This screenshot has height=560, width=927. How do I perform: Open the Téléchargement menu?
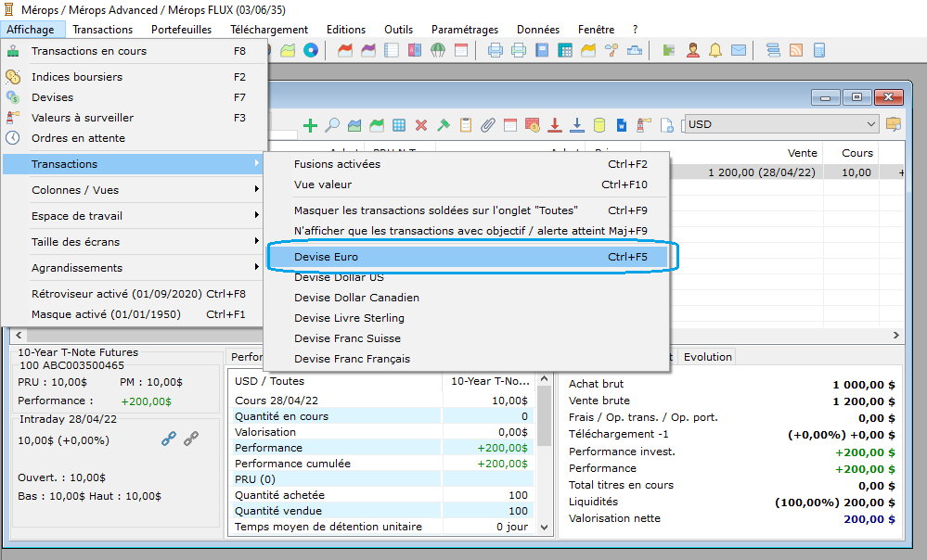(x=269, y=30)
